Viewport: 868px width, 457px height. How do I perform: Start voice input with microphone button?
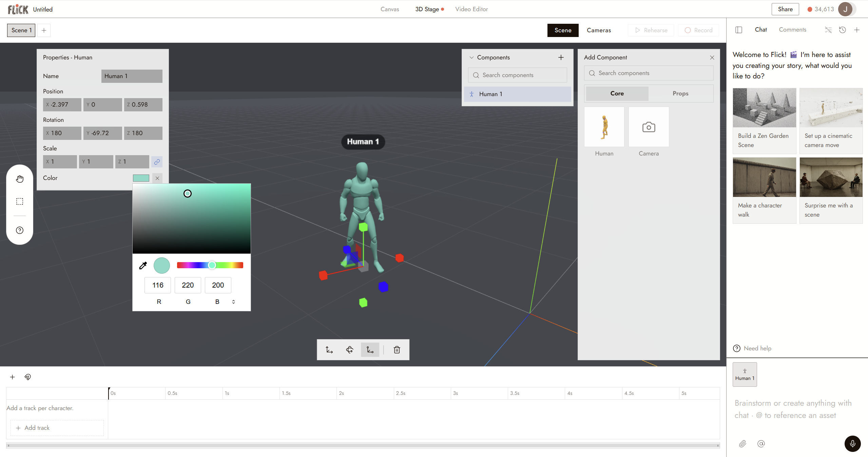[852, 443]
